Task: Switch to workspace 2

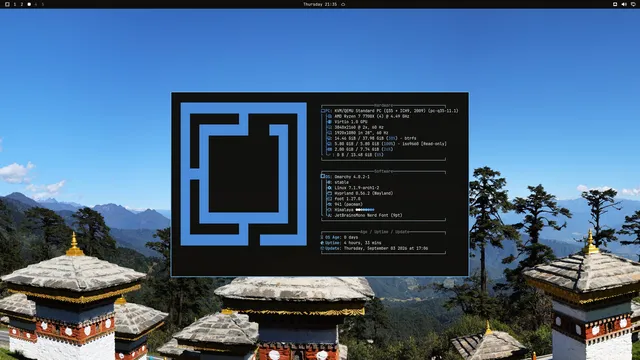Action: click(22, 4)
